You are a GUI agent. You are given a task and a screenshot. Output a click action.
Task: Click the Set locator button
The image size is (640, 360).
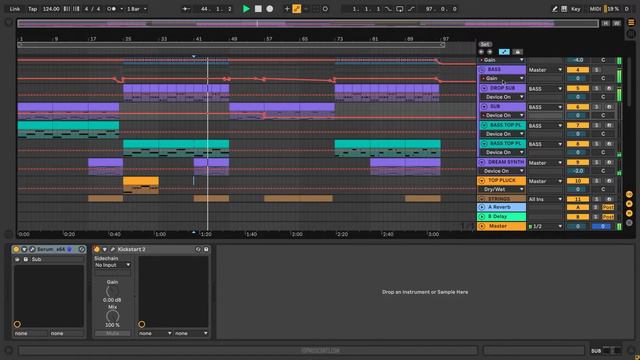pyautogui.click(x=485, y=44)
